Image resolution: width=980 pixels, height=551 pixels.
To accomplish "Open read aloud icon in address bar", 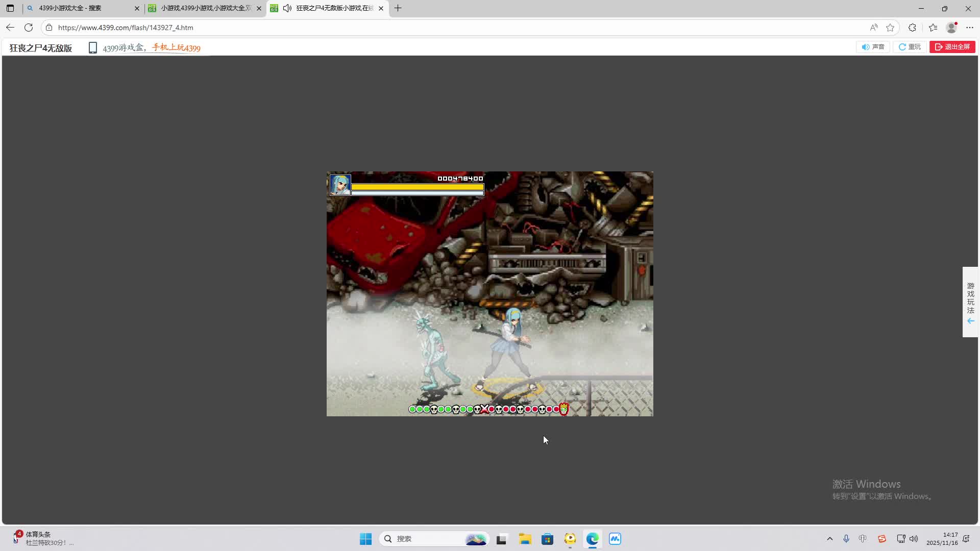I will click(874, 28).
